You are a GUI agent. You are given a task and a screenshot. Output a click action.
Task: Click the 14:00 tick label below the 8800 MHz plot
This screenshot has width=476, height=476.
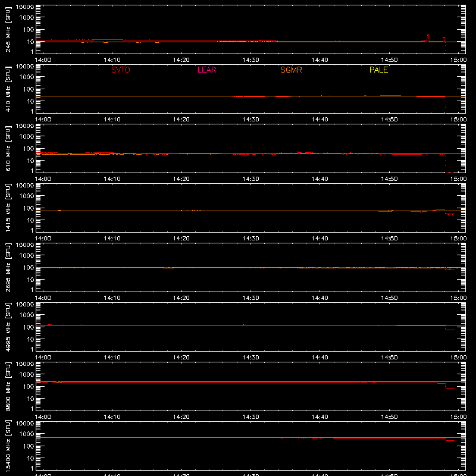click(43, 417)
